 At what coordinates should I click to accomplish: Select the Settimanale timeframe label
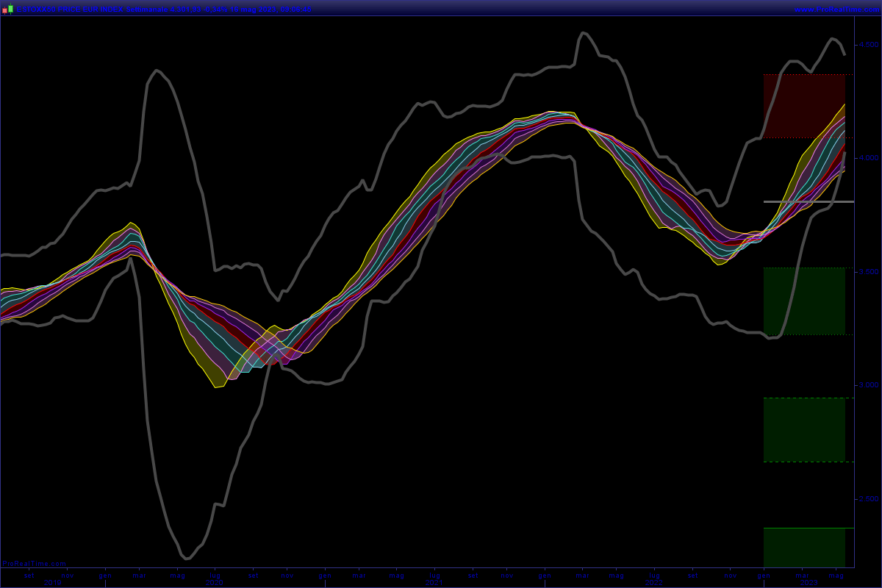point(147,10)
